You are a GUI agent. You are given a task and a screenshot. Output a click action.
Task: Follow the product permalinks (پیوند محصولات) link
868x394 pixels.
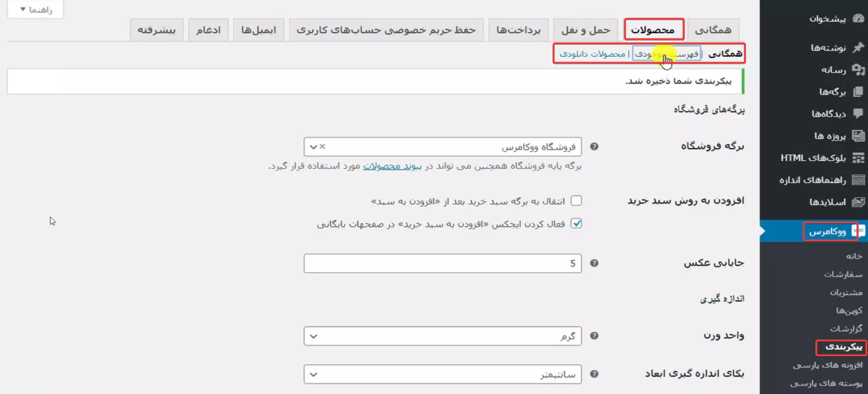click(392, 166)
